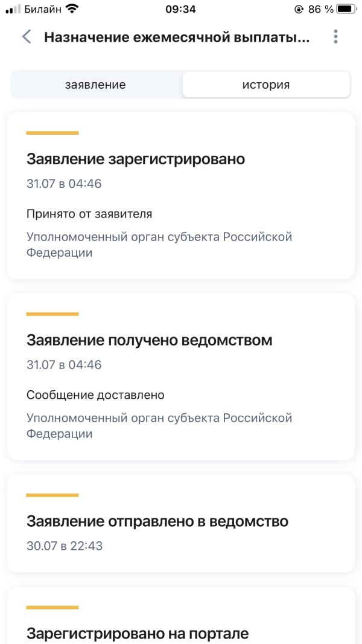Tap the «Сообщение доставлено» status text
This screenshot has height=644, width=362.
(95, 395)
